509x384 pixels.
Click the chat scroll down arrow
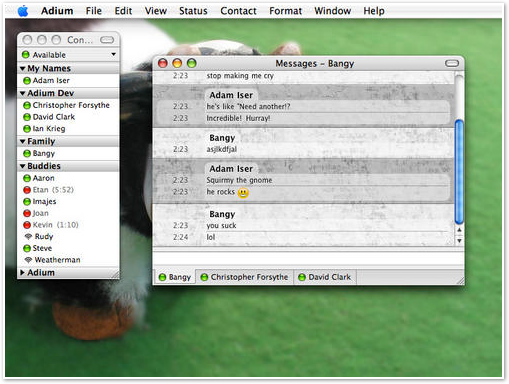[x=459, y=241]
